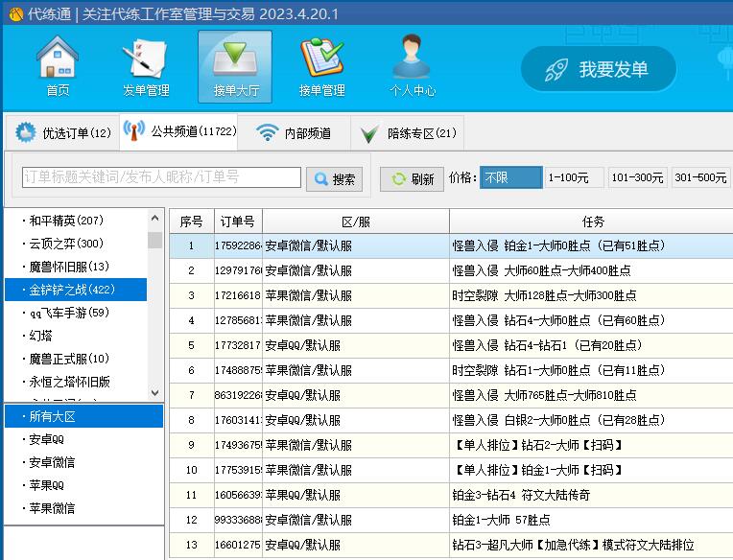Switch to 内部频道 tab
This screenshot has width=733, height=560.
[294, 133]
